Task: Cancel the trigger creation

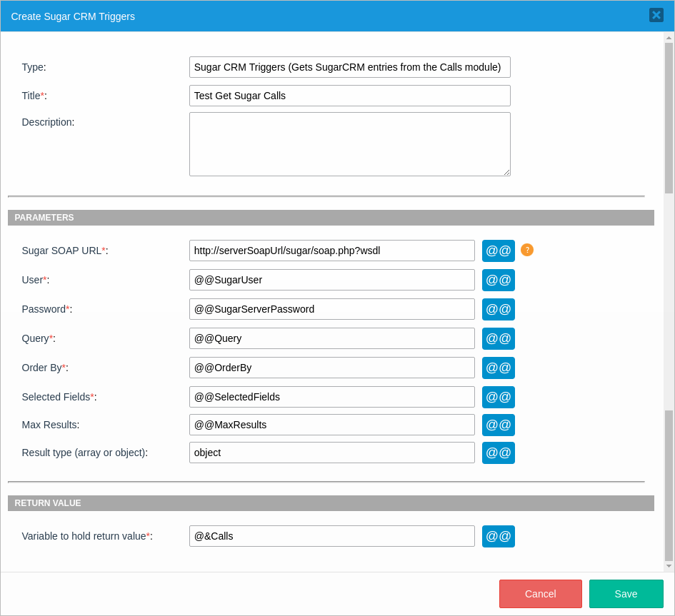Action: 540,594
